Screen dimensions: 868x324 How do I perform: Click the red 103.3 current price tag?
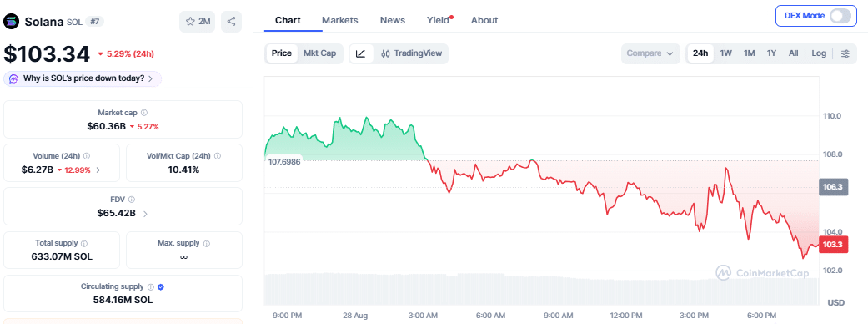833,244
